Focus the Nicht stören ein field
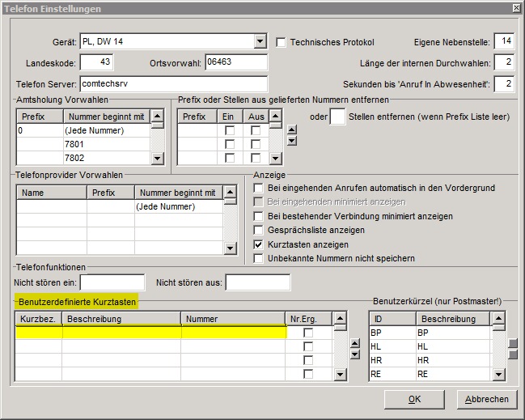525x420 pixels. point(112,282)
